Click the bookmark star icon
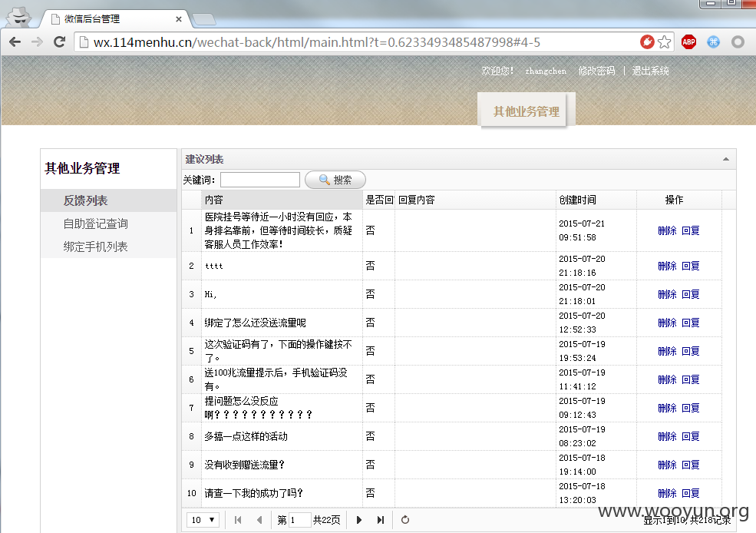This screenshot has height=533, width=756. 665,42
